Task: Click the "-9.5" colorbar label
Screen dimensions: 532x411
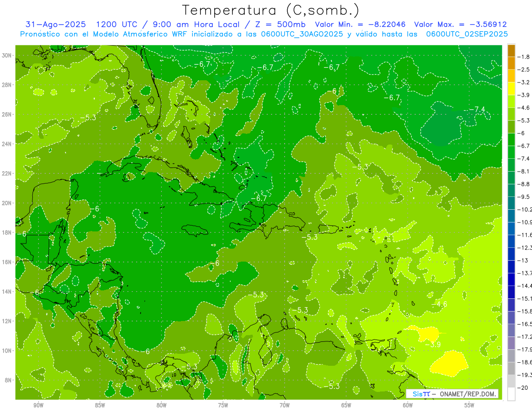Action: click(x=524, y=197)
